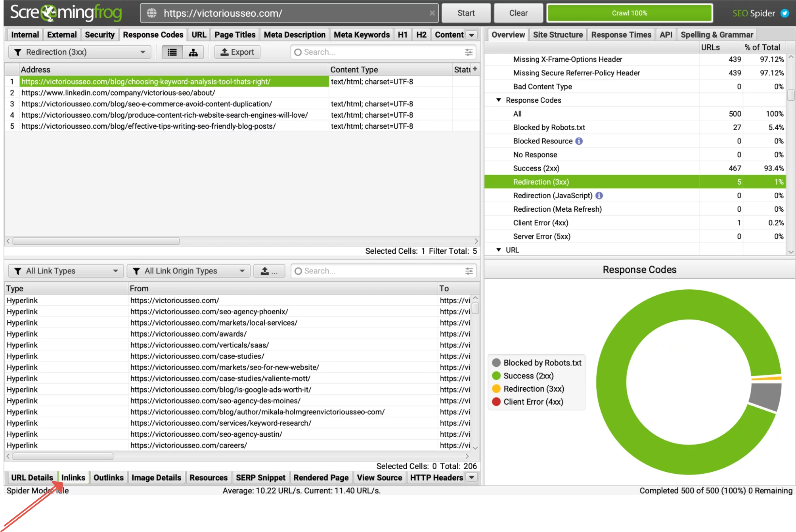Screen dimensions: 796x532
Task: Switch to tree view icon
Action: pos(193,52)
